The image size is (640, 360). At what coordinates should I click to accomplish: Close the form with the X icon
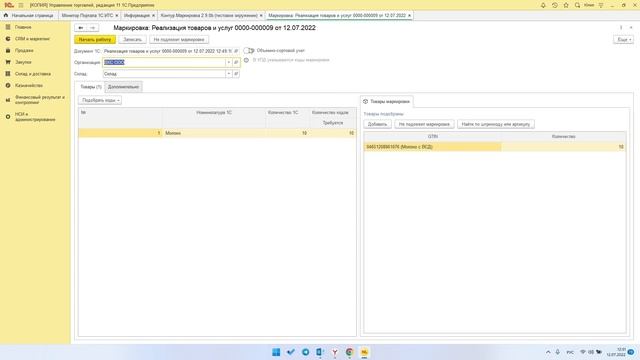(x=631, y=28)
